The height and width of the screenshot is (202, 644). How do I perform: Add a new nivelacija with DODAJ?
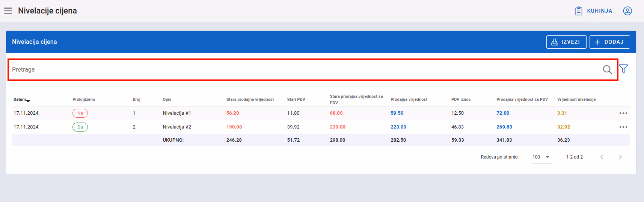point(609,42)
